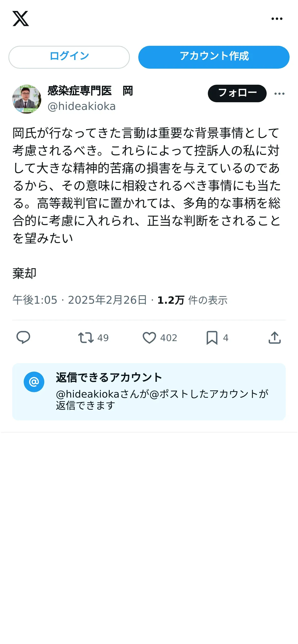
Task: Click the share upload icon
Action: tap(275, 338)
